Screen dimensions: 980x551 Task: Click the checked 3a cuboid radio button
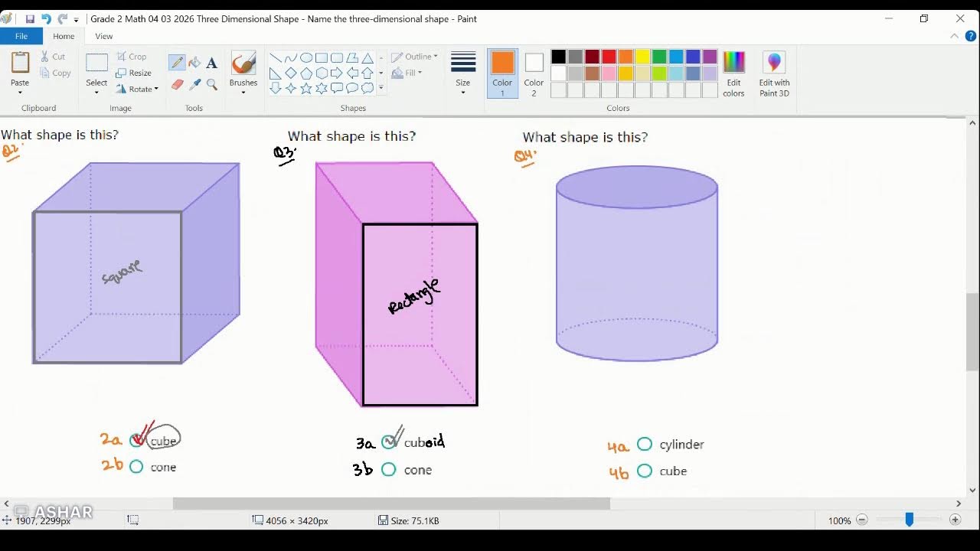(x=390, y=442)
